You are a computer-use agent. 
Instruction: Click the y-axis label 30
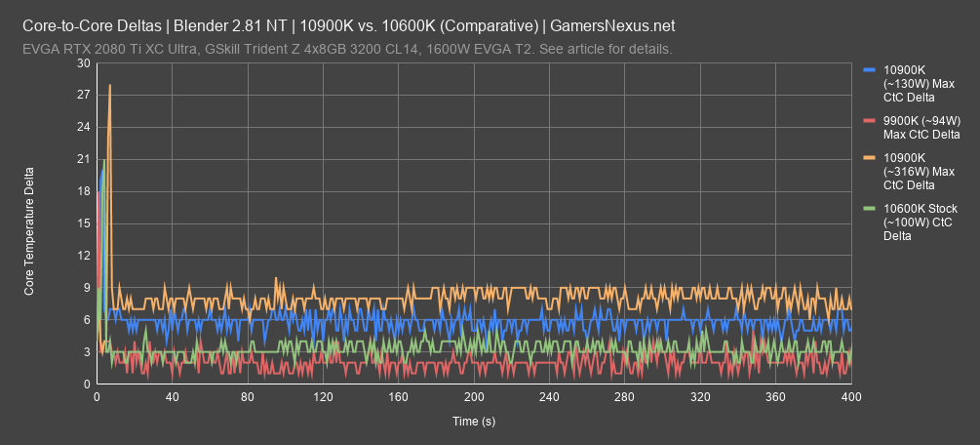[x=85, y=63]
